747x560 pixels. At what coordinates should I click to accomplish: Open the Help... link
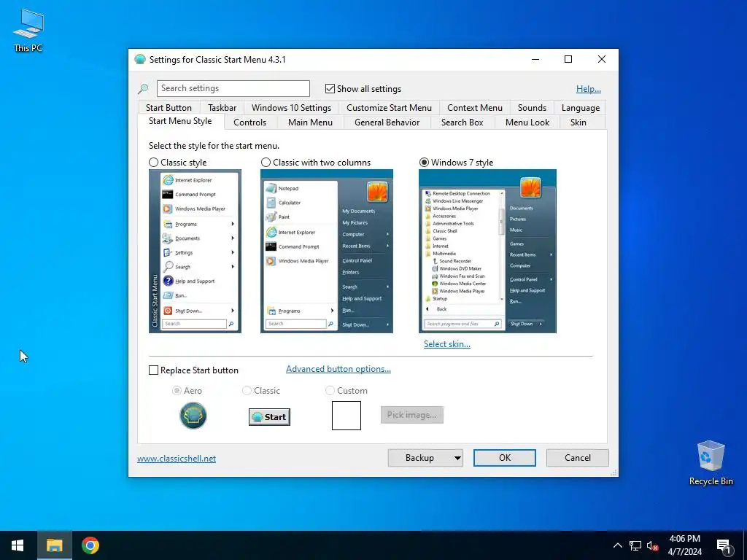click(x=589, y=89)
